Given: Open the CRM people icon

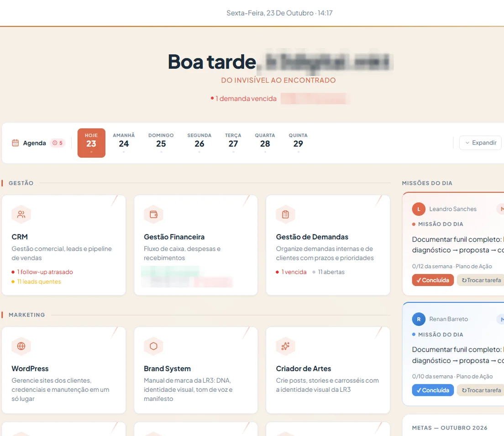Looking at the screenshot, I should pos(21,214).
